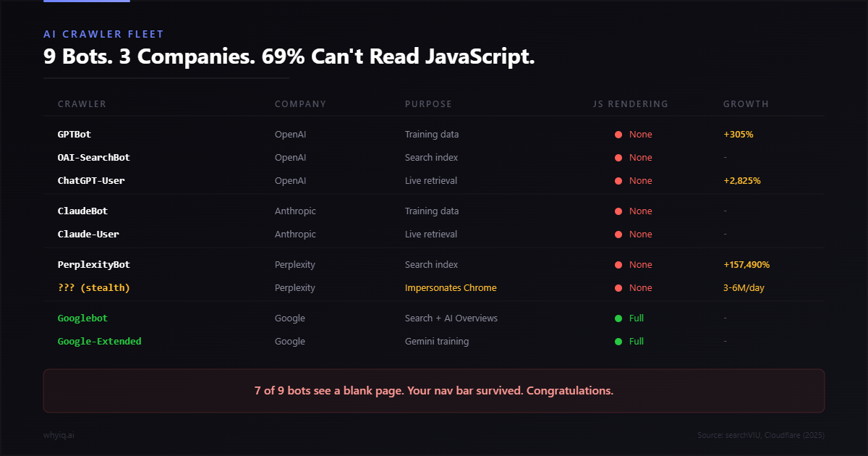Click OAI-SearchBot's 'Search index' purpose cell

pyautogui.click(x=431, y=158)
